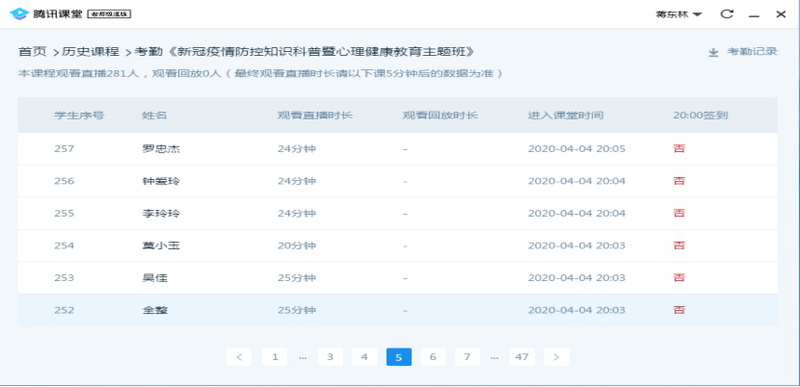
Task: Click the highlighted row for student 252
Action: click(x=397, y=310)
